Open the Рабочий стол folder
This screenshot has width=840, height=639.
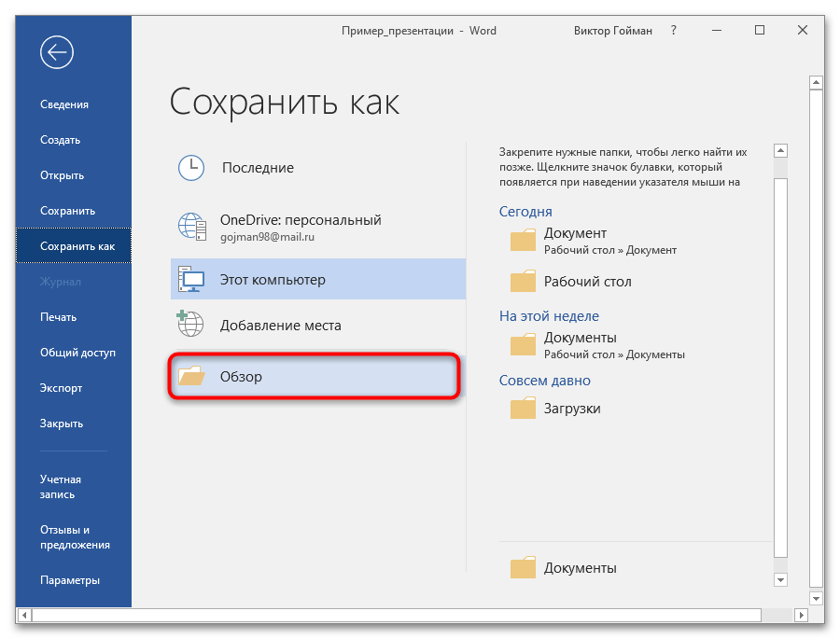tap(636, 281)
